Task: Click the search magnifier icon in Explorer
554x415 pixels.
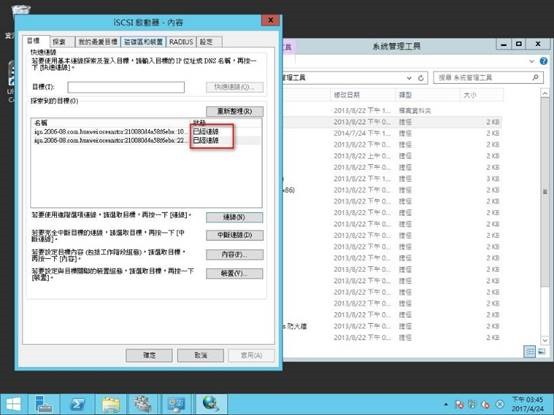Action: (x=536, y=77)
